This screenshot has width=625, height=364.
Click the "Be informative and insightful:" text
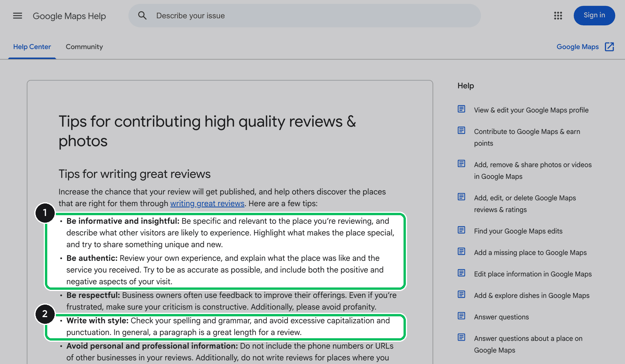(x=123, y=221)
